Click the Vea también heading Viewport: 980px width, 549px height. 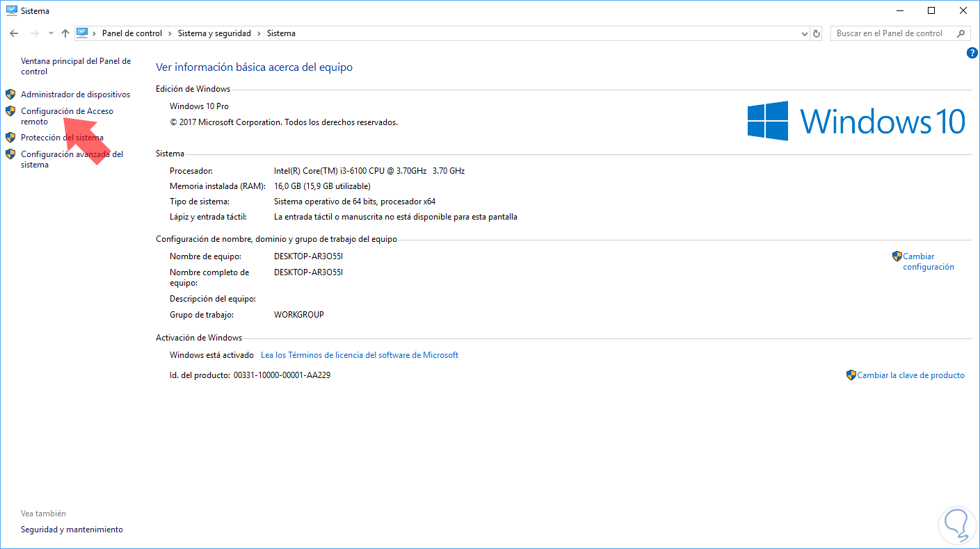coord(43,514)
